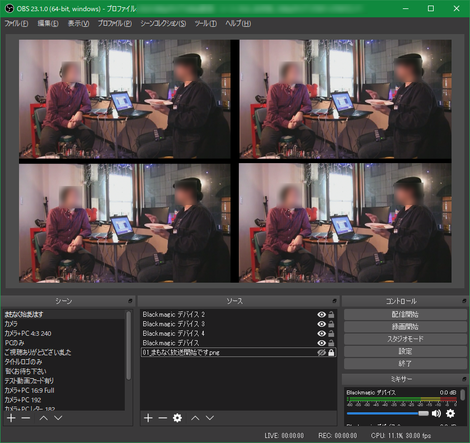The image size is (470, 443).
Task: Show the 01_まもなく放送開始です.png source
Action: coord(321,352)
